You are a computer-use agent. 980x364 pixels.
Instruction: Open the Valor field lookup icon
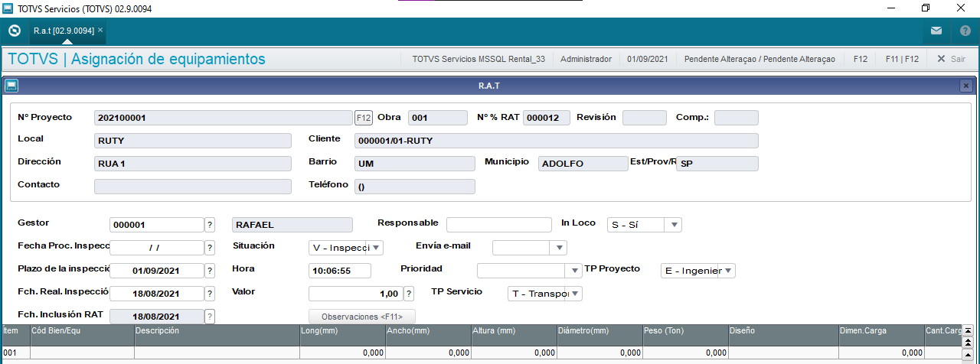tap(409, 294)
